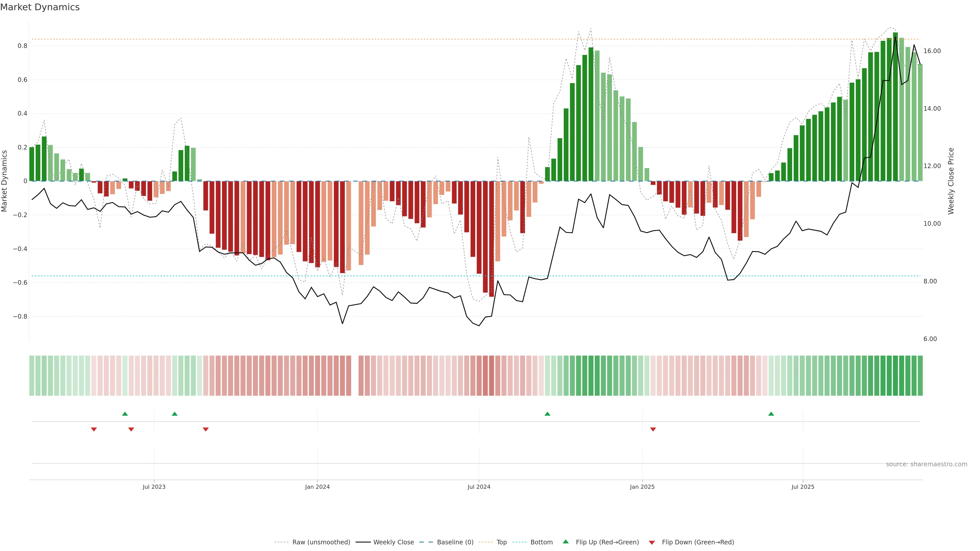Click the flip-down marker after Jan 2025
The width and height of the screenshot is (980, 551).
[x=653, y=429]
